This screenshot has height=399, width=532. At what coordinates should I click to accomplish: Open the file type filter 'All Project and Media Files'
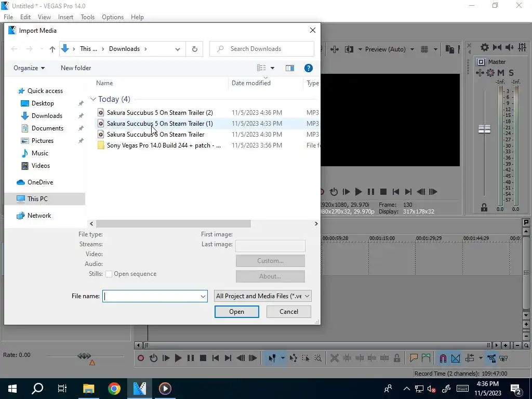point(263,296)
